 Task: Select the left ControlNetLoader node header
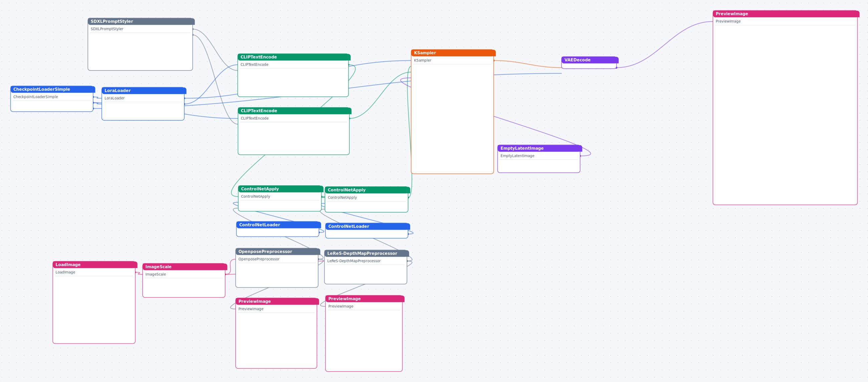(x=278, y=224)
